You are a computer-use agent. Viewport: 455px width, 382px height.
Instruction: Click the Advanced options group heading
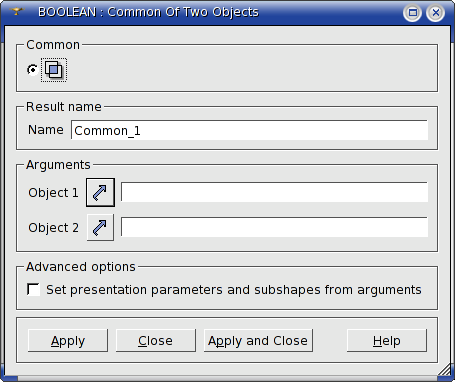81,267
